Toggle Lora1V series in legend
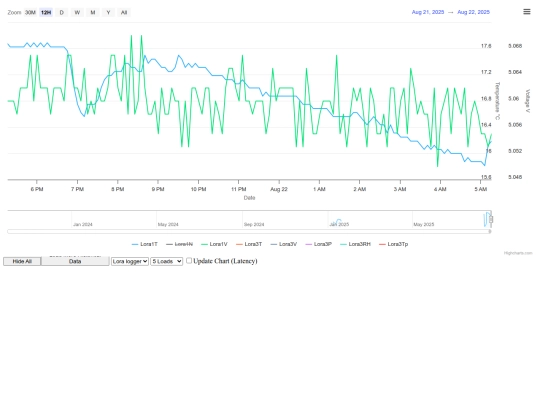This screenshot has width=540, height=405. pos(214,244)
